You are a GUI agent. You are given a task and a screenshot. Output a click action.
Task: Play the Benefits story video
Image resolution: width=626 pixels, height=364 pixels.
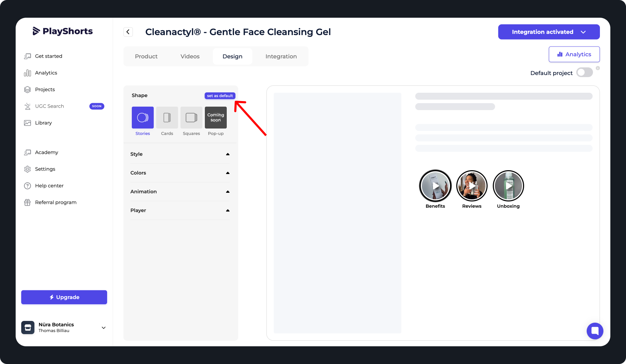coord(435,186)
